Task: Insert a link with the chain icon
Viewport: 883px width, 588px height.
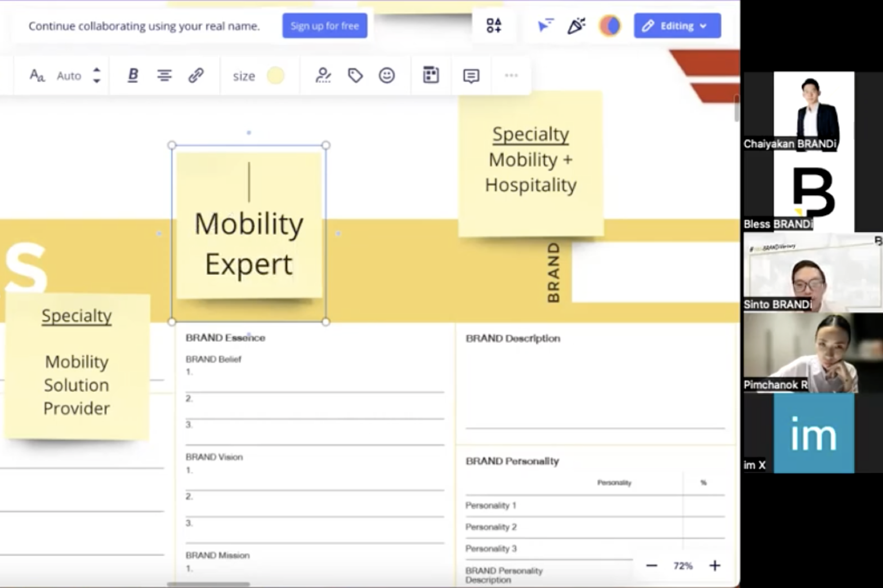Action: 196,75
